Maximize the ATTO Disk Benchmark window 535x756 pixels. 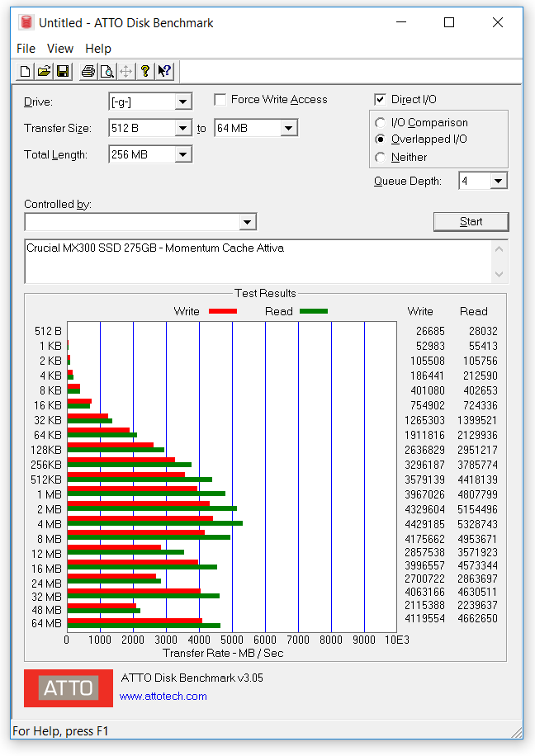449,22
